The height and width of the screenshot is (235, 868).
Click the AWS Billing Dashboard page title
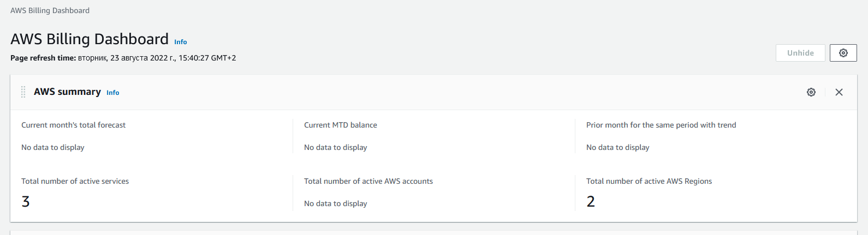pyautogui.click(x=90, y=39)
